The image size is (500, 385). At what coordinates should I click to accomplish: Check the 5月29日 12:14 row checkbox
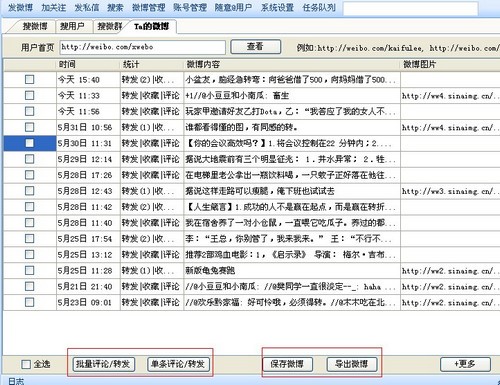(x=30, y=159)
